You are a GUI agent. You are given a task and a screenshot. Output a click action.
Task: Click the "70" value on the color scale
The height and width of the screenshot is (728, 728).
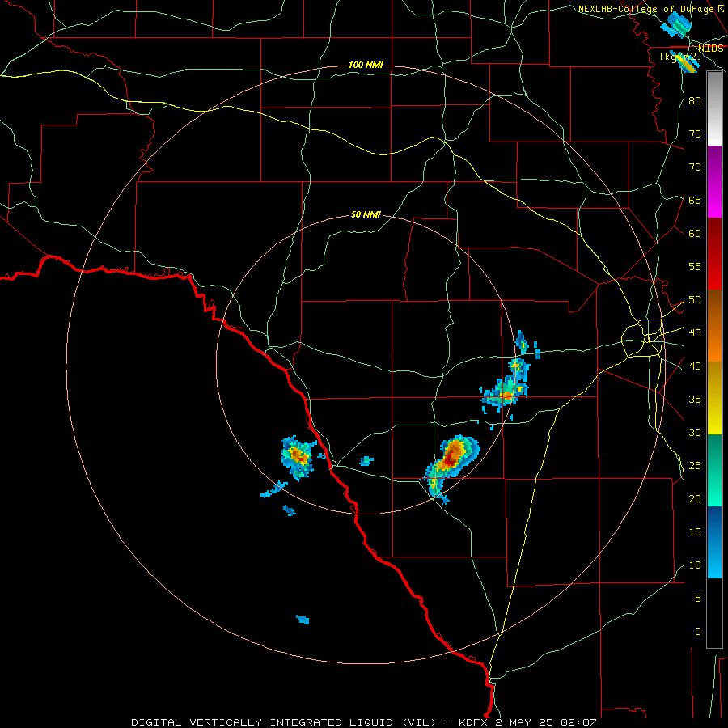(x=695, y=167)
